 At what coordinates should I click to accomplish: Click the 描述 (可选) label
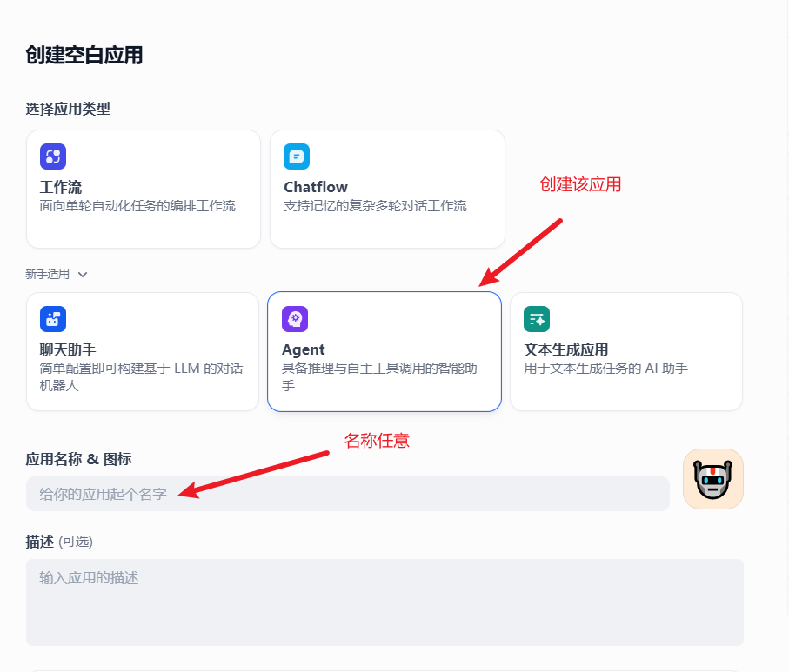pos(59,542)
